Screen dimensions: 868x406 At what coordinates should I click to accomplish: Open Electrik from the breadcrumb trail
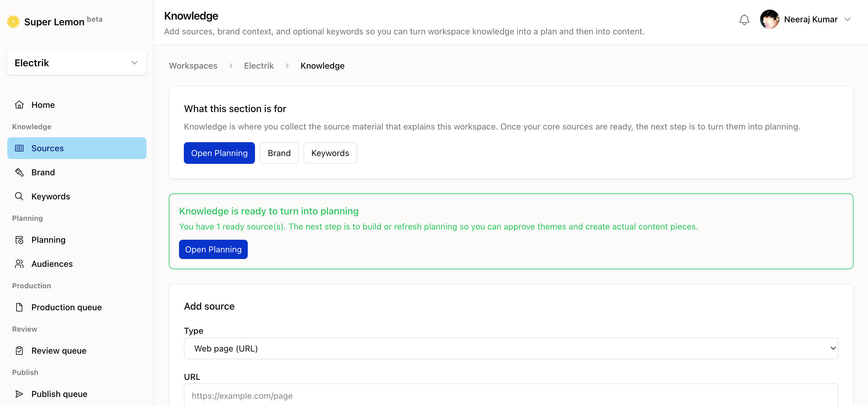(x=259, y=66)
